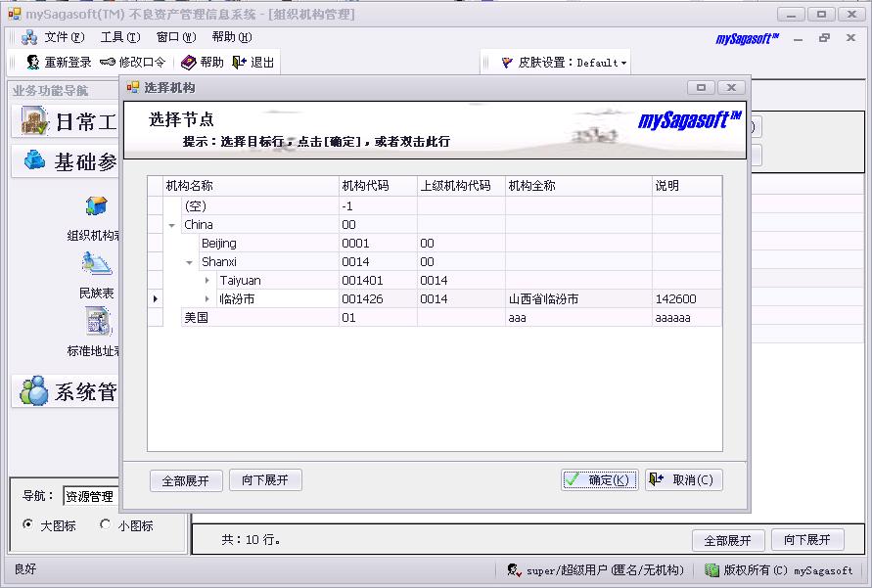Click the 导航 input field showing 资源管理
Viewport: 872px width, 588px height.
pyautogui.click(x=91, y=496)
